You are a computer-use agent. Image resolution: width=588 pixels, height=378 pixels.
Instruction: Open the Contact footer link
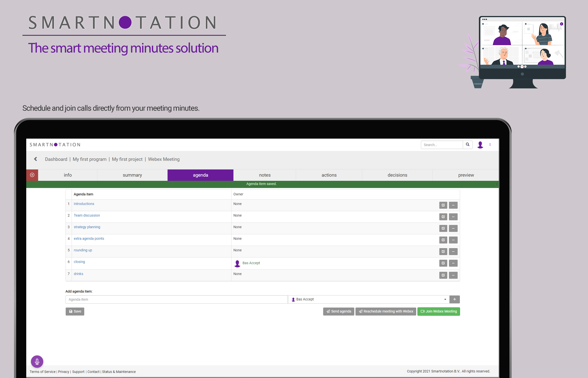93,372
